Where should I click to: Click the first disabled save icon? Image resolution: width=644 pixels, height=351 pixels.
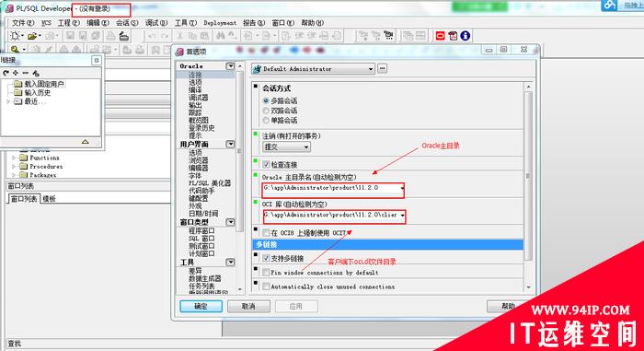[70, 36]
